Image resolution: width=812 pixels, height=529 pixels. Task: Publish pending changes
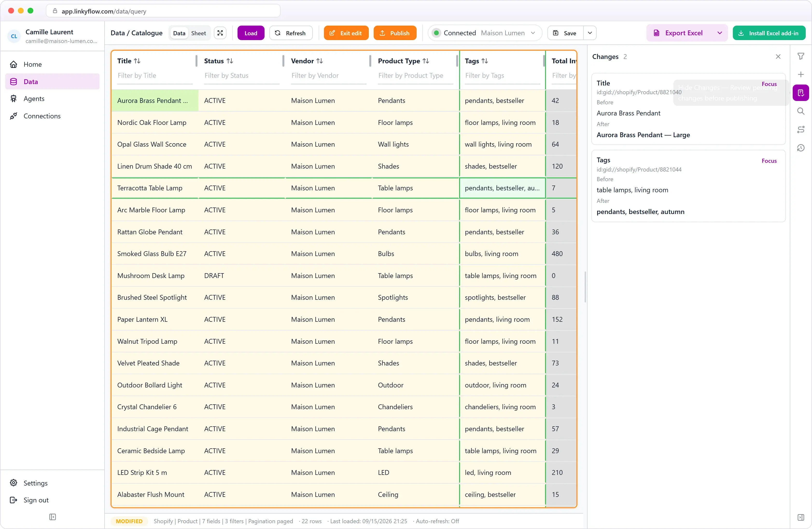[395, 33]
